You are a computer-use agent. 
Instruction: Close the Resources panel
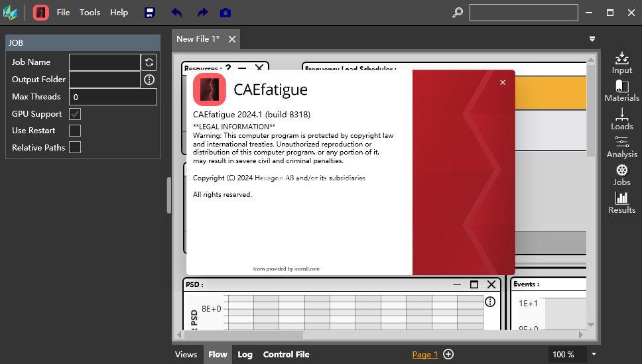pyautogui.click(x=259, y=68)
